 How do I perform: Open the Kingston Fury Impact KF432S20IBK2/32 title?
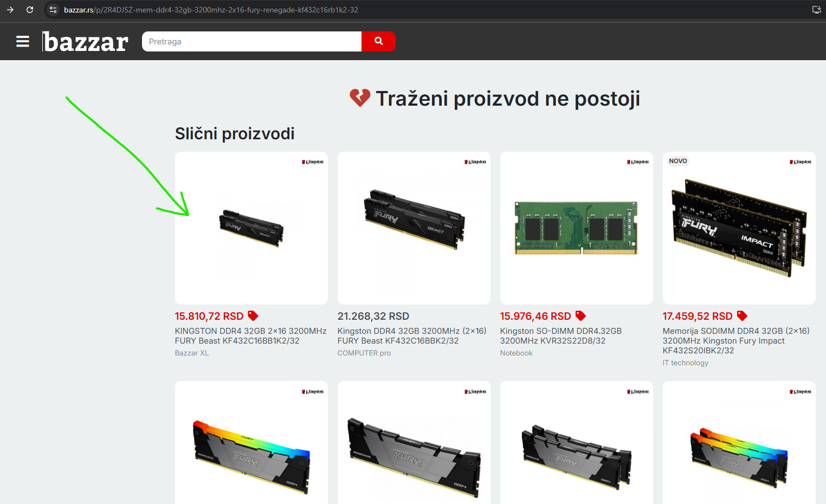[736, 341]
